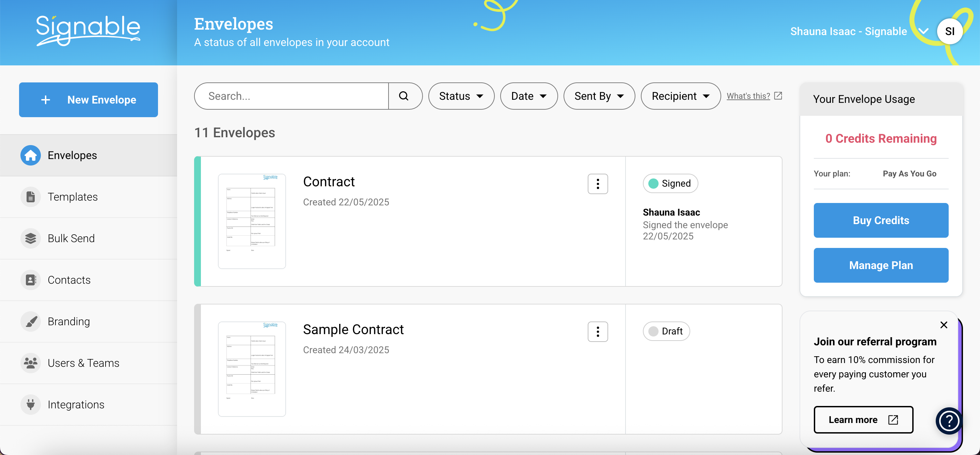Open the Contract envelope three-dot menu
Viewport: 980px width, 455px height.
click(597, 184)
